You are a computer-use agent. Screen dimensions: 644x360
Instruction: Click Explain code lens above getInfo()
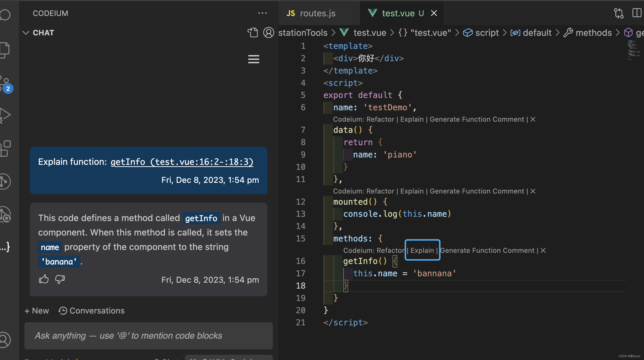422,250
